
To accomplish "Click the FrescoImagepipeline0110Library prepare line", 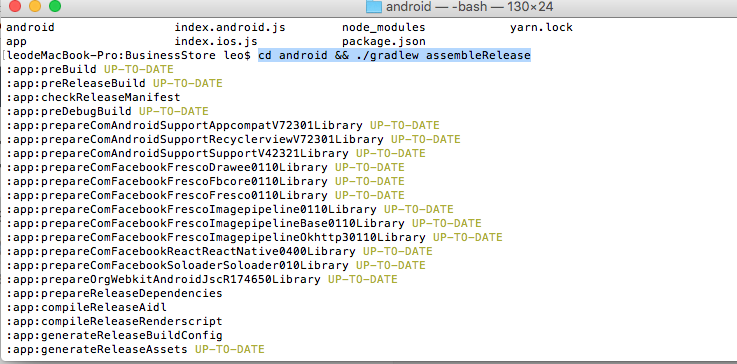I will coord(230,209).
